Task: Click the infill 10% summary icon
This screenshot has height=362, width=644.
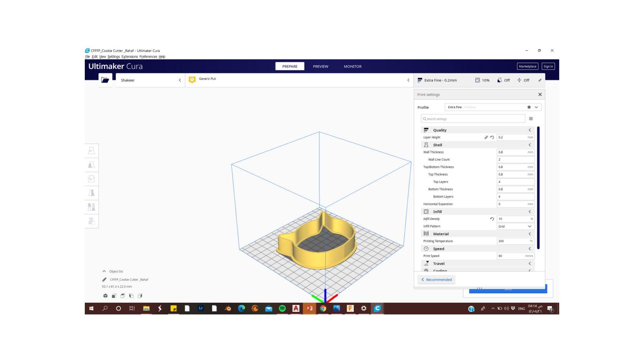Action: (477, 80)
